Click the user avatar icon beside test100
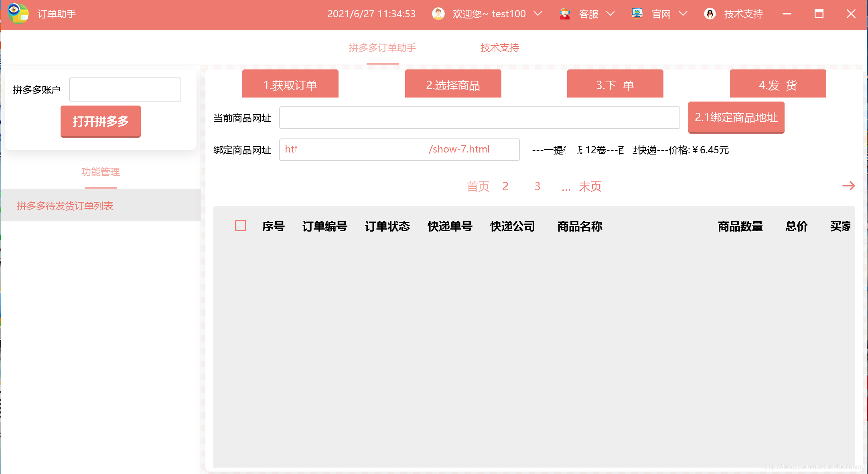This screenshot has width=868, height=474. point(438,14)
